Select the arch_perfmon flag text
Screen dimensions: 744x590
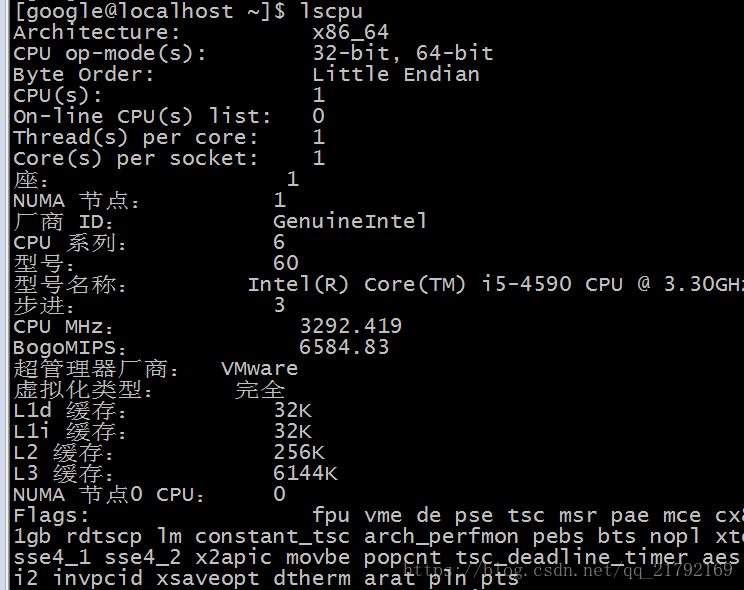(441, 537)
